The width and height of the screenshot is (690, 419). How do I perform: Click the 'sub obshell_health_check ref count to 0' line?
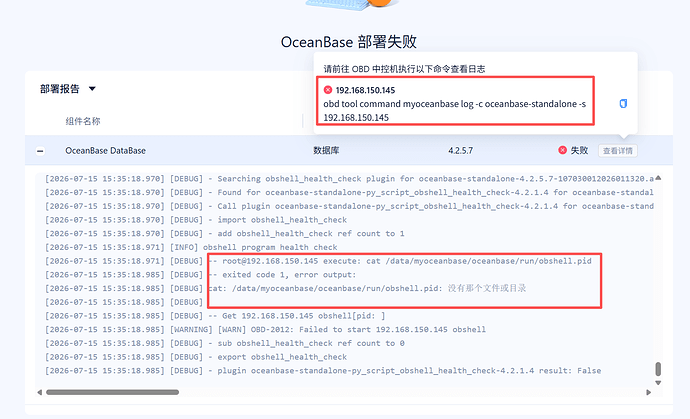tap(224, 343)
